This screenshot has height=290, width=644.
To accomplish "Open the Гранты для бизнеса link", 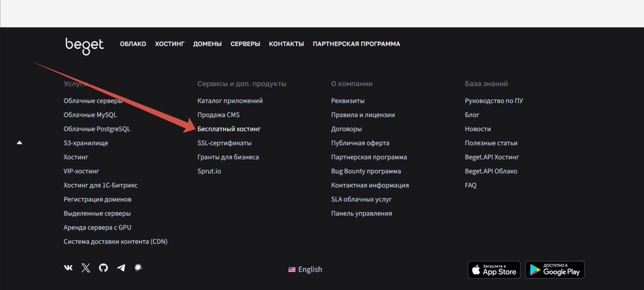I will (x=228, y=157).
